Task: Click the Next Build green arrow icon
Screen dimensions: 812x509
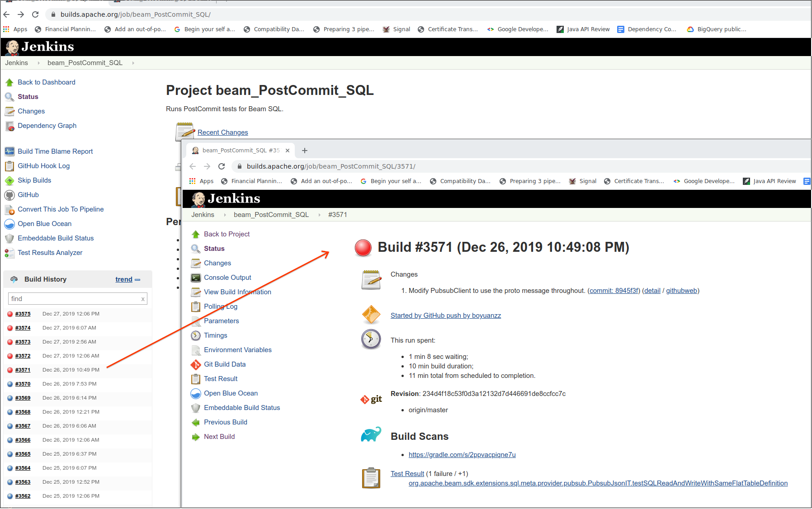Action: pos(196,437)
